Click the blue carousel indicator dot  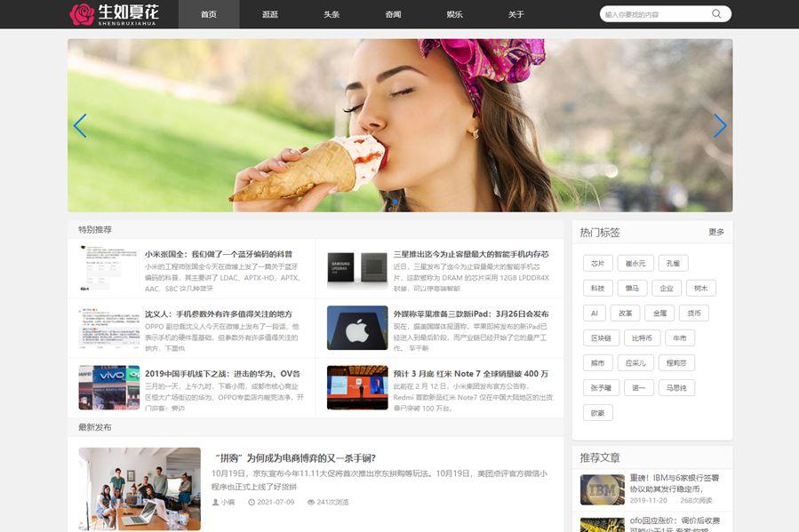395,202
